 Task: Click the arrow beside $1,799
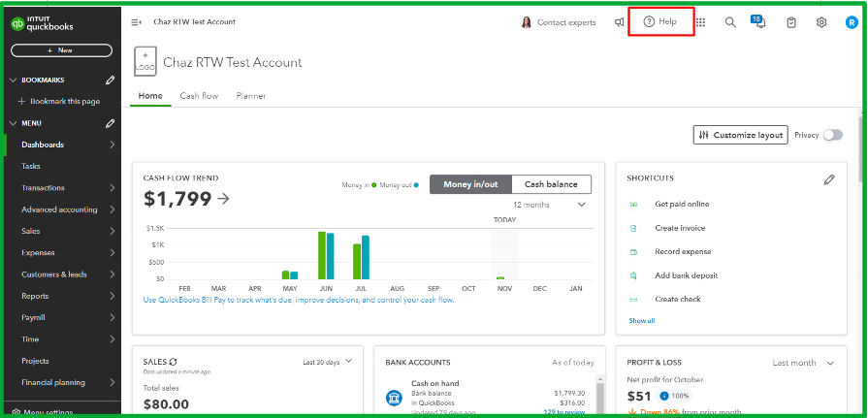(223, 200)
